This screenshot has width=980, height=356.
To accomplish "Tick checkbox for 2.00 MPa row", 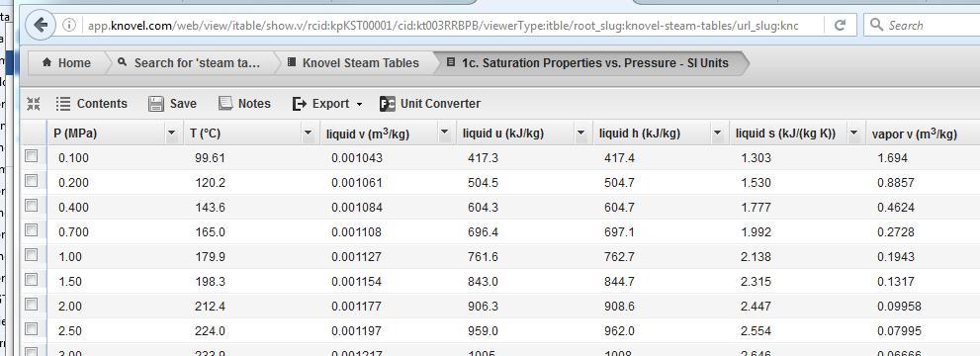I will click(32, 305).
